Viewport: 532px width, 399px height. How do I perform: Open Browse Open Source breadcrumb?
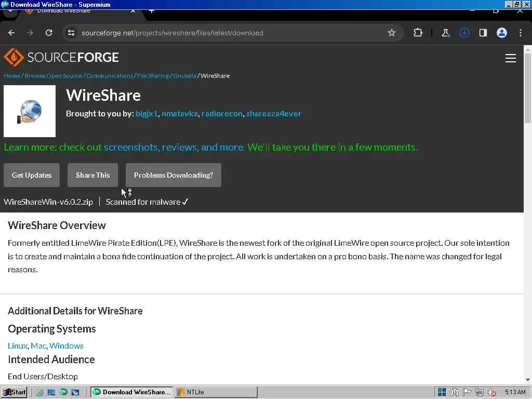[54, 76]
